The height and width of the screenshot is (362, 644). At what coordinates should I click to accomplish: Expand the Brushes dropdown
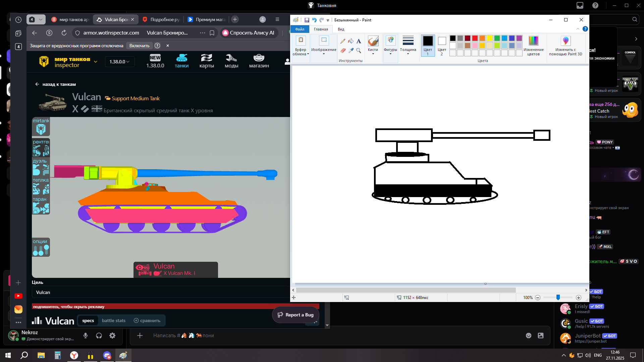[x=373, y=53]
